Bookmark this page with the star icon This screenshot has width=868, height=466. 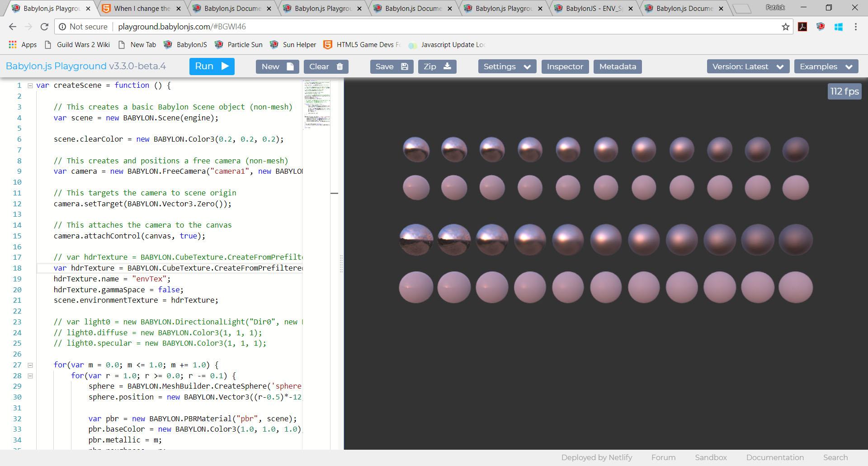pos(786,27)
